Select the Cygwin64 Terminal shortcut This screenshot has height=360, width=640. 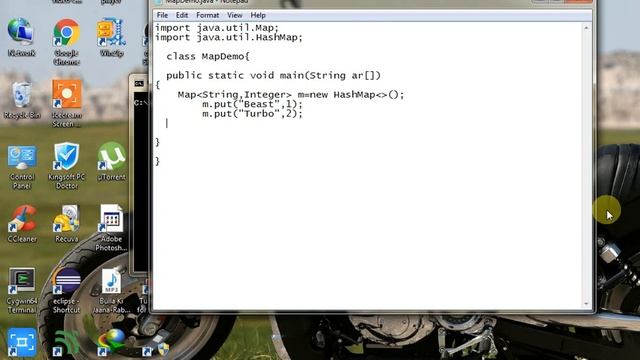[22, 291]
